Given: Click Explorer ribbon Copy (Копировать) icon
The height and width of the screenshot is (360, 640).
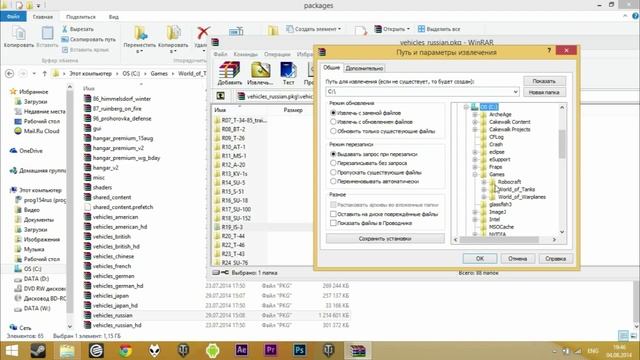Looking at the screenshot, I should point(19,33).
